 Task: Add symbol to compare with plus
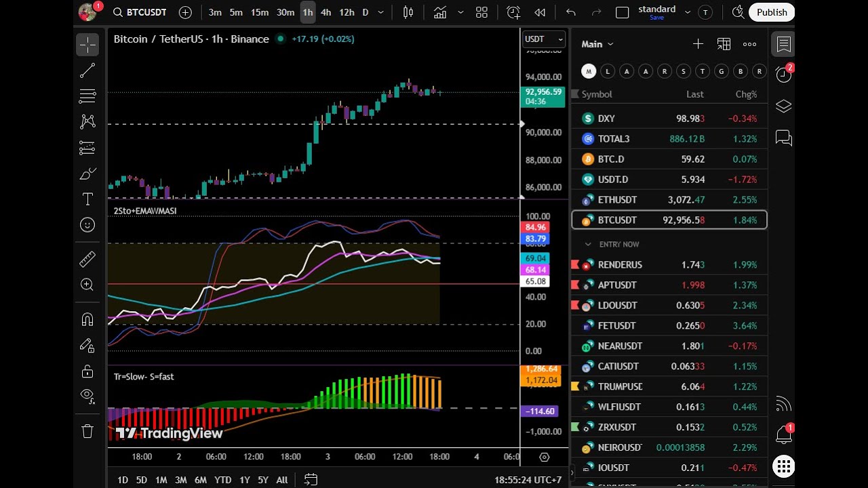pos(185,12)
